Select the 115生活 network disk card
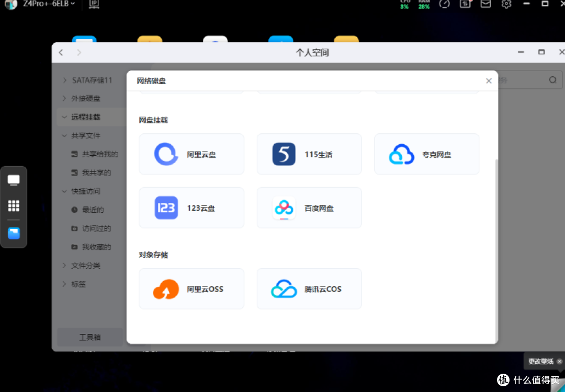565x392 pixels. click(x=309, y=154)
